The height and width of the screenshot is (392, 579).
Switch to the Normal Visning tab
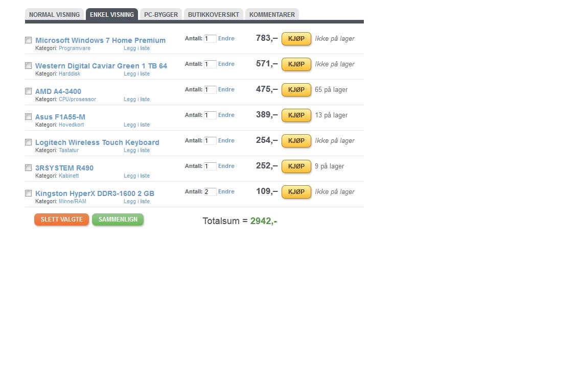pos(54,14)
